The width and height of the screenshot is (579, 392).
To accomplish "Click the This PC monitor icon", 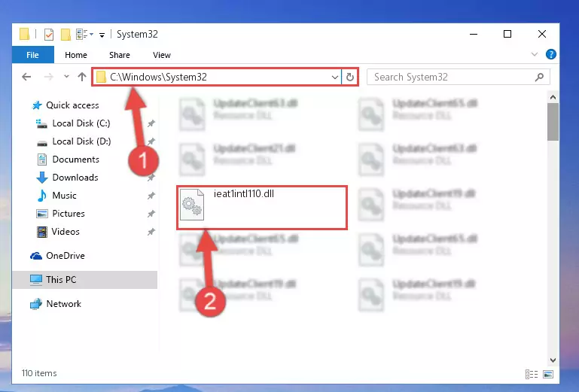I will pyautogui.click(x=36, y=280).
